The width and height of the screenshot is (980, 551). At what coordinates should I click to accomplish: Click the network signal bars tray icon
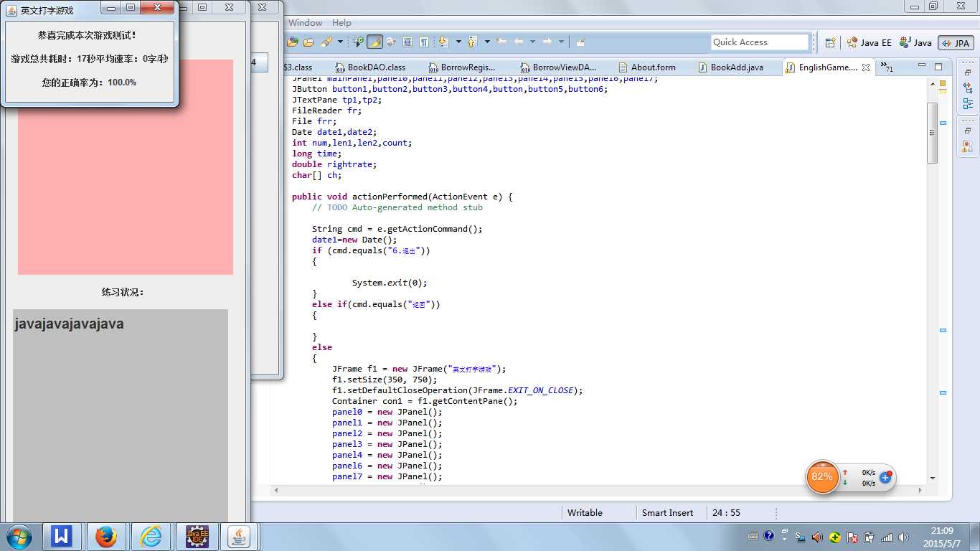point(887,537)
